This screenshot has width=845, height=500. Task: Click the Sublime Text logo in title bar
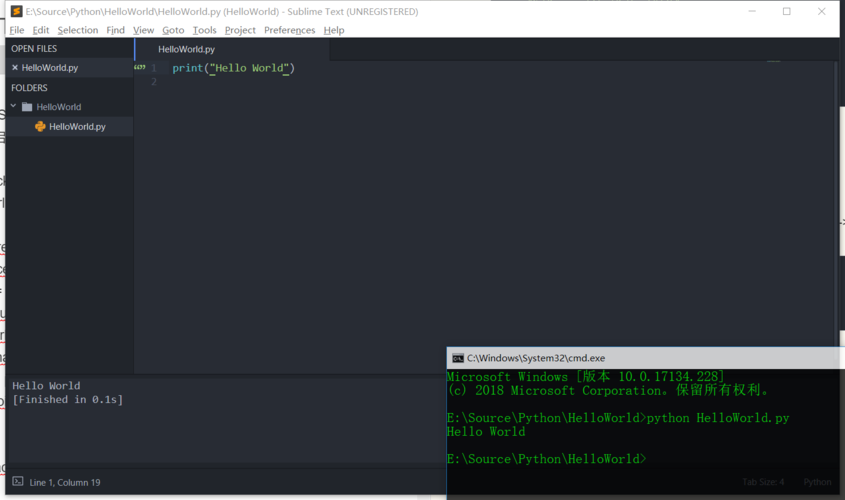point(16,12)
